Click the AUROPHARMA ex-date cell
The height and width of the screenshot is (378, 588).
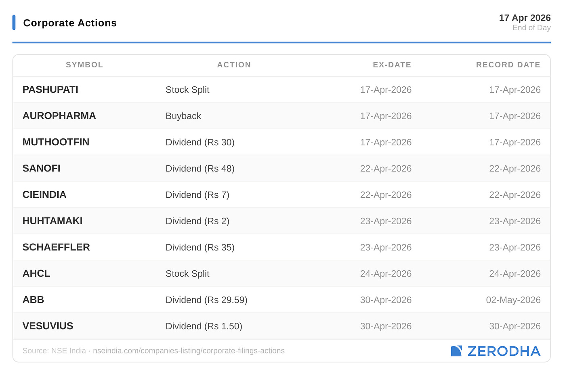click(x=386, y=116)
